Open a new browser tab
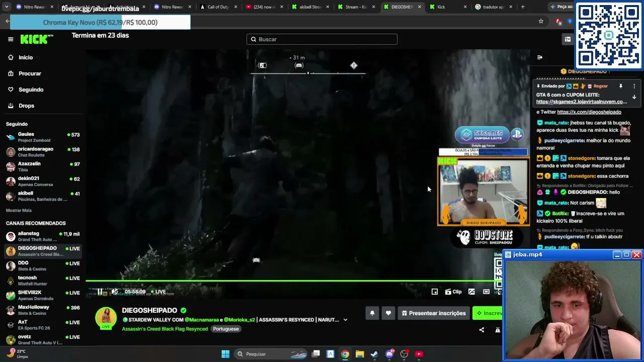The image size is (644, 362). [x=523, y=7]
